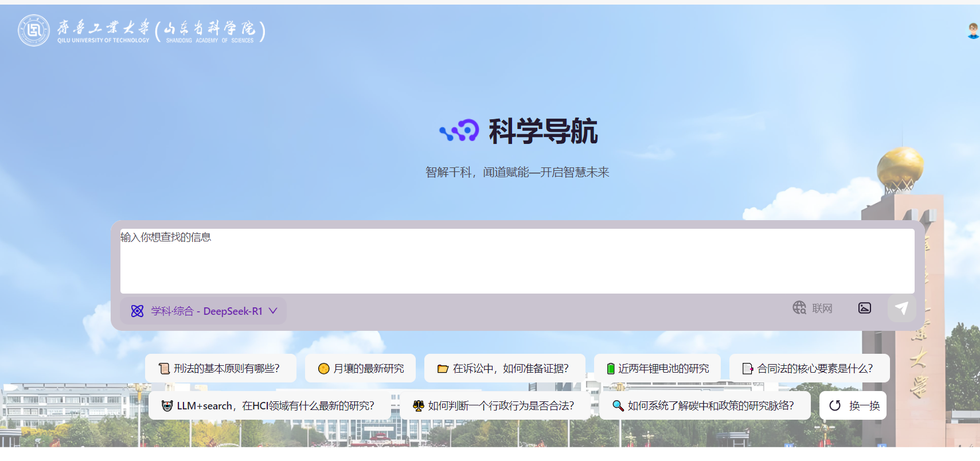The width and height of the screenshot is (980, 461).
Task: Pick the 在诉讼中，如何准备证据? prompt
Action: [504, 368]
